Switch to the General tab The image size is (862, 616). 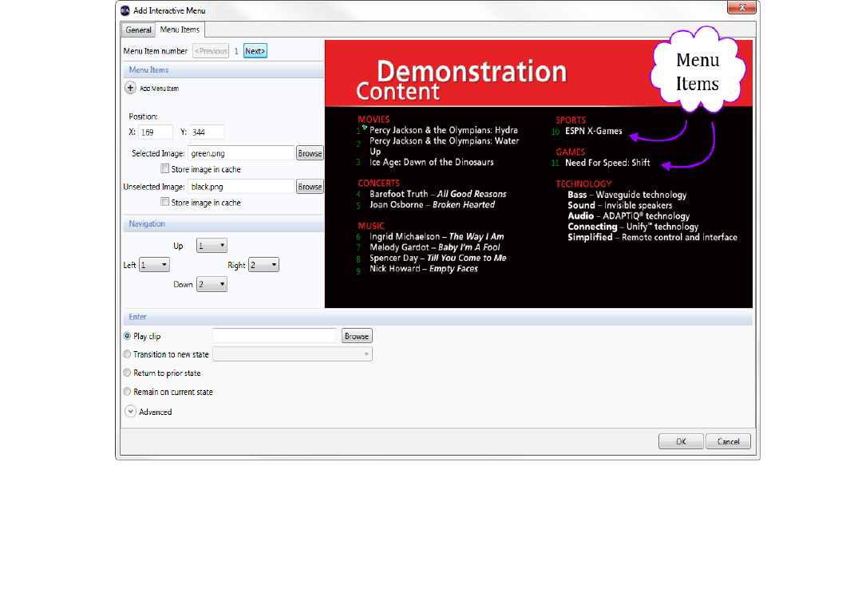point(138,30)
